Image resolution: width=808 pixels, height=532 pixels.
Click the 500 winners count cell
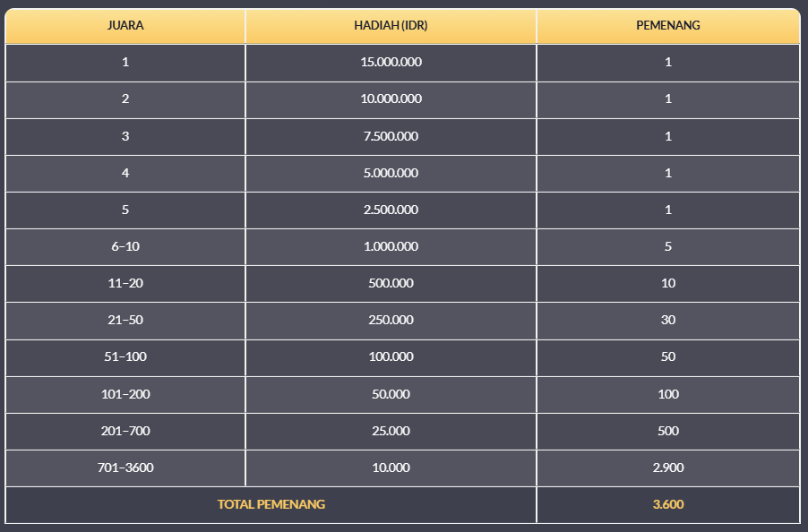668,431
